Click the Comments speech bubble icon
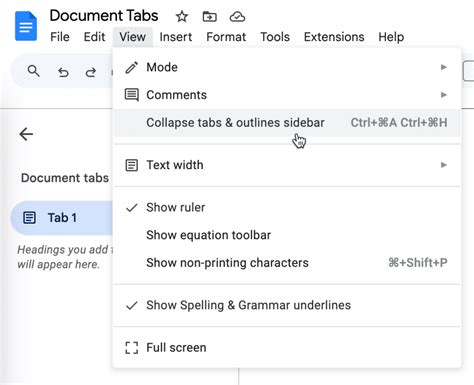The width and height of the screenshot is (474, 385). pyautogui.click(x=132, y=95)
